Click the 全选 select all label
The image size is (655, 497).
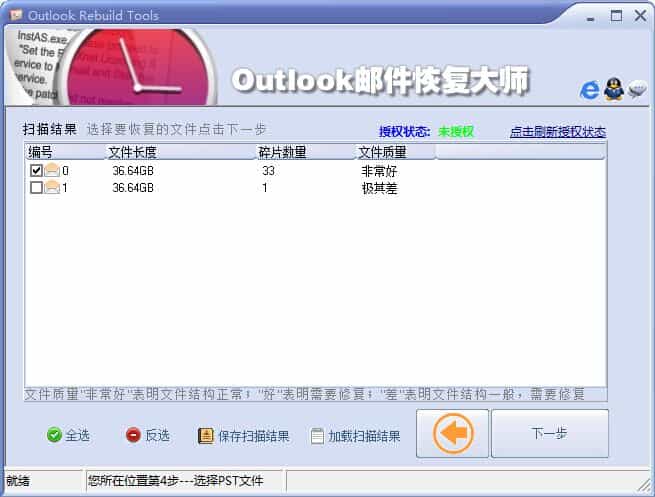78,435
